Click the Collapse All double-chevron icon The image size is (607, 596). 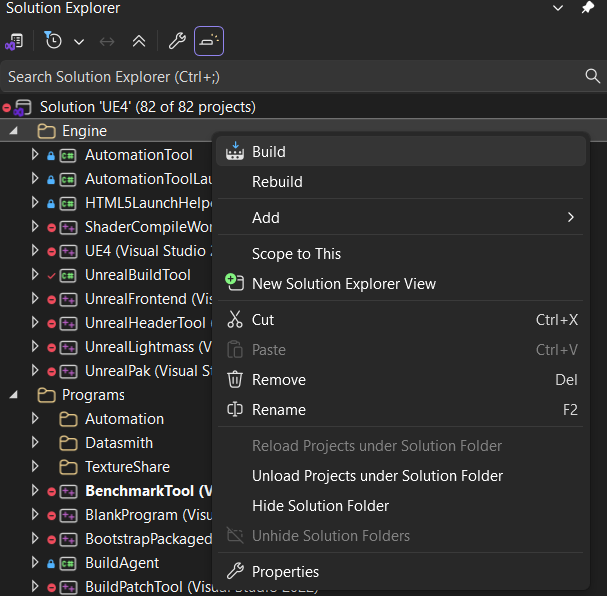139,41
